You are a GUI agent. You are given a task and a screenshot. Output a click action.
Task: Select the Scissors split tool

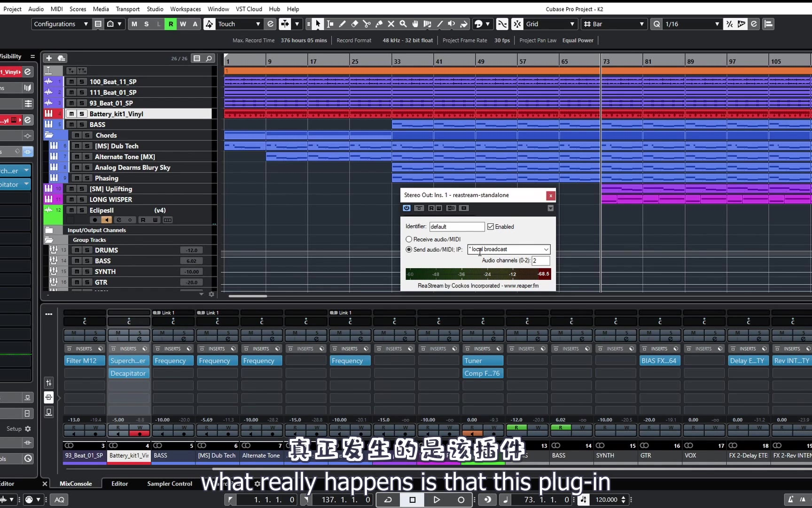pos(367,24)
